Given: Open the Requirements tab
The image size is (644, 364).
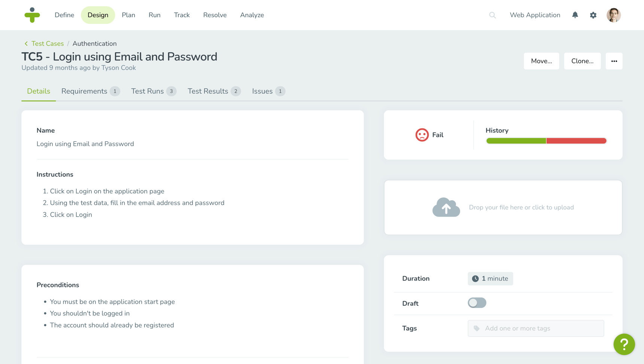Looking at the screenshot, I should [x=84, y=91].
